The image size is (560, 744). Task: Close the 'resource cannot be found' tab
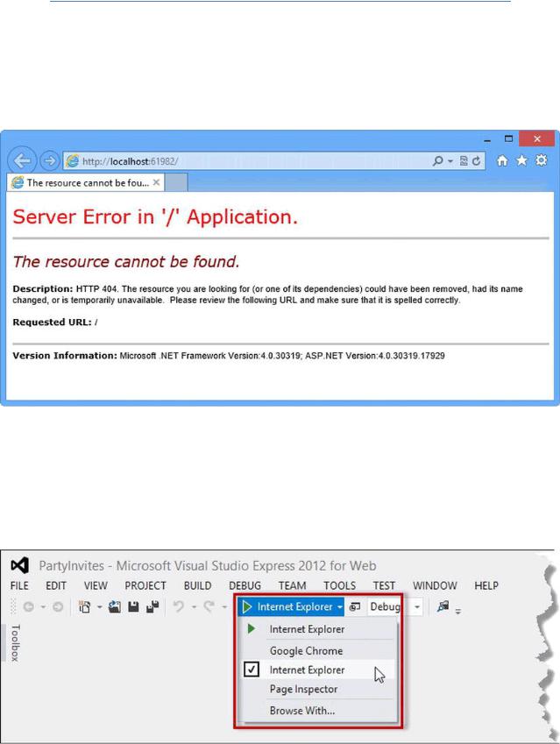(156, 182)
